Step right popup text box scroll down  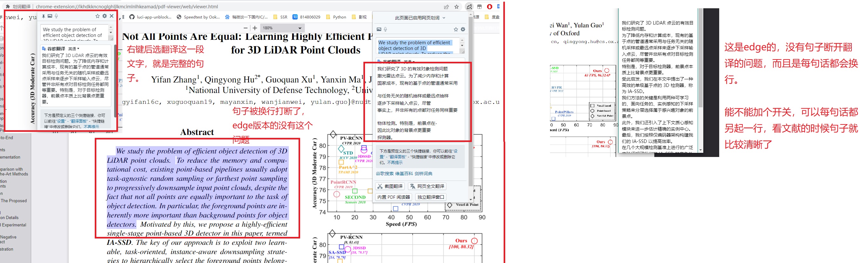462,46
